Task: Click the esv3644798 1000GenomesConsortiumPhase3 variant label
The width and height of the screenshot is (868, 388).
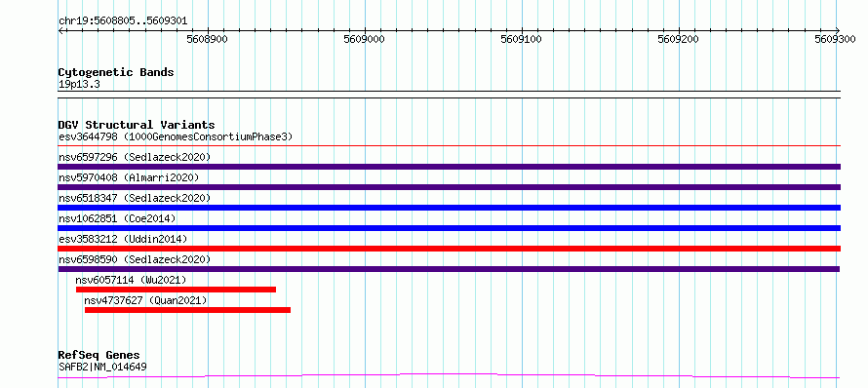Action: [x=176, y=136]
